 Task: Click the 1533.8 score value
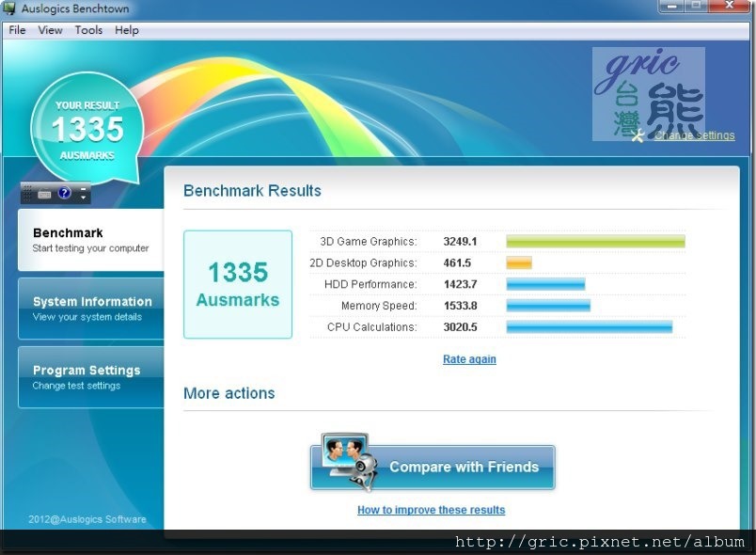point(460,306)
